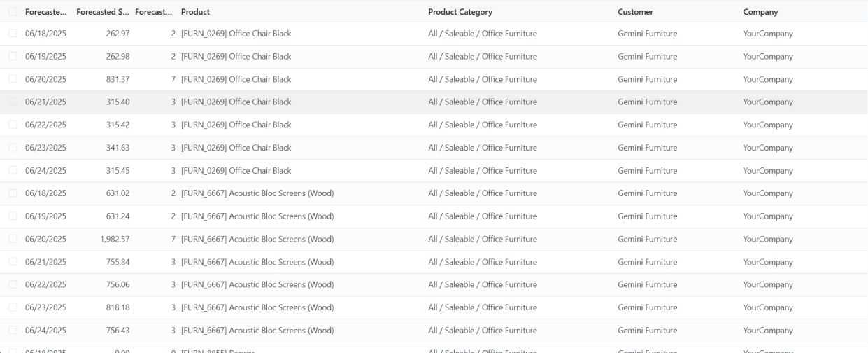Click forecasted sales value 831.37

point(118,79)
